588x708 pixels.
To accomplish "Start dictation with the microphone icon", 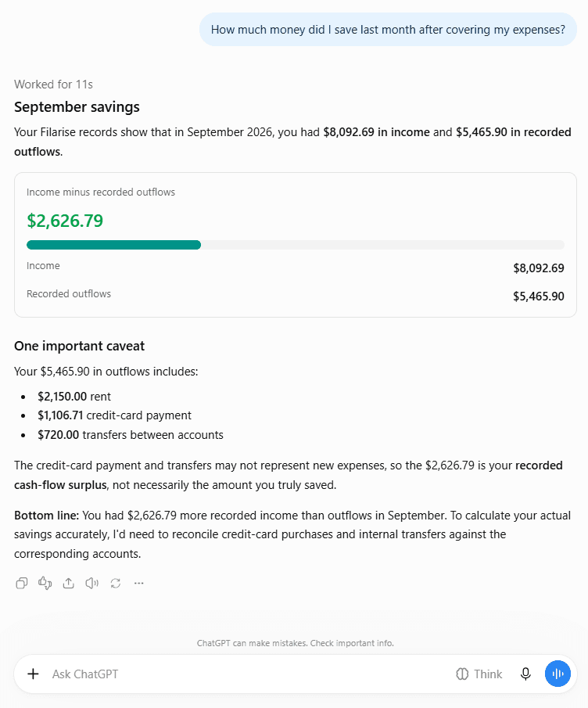I will 525,674.
